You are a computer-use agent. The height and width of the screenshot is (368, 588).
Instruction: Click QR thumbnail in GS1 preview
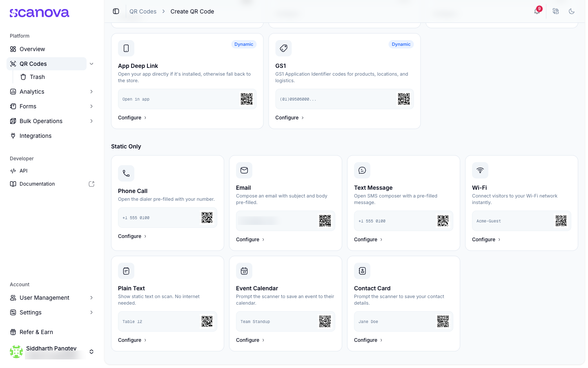(404, 99)
